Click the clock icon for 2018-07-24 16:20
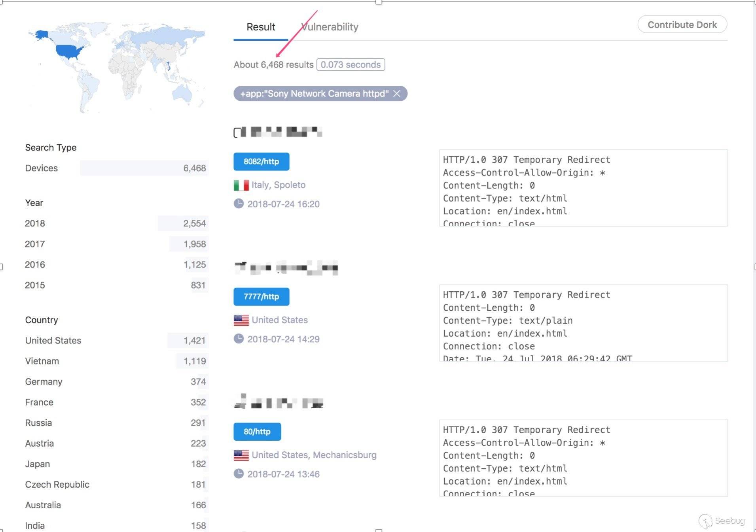Image resolution: width=756 pixels, height=532 pixels. [239, 204]
